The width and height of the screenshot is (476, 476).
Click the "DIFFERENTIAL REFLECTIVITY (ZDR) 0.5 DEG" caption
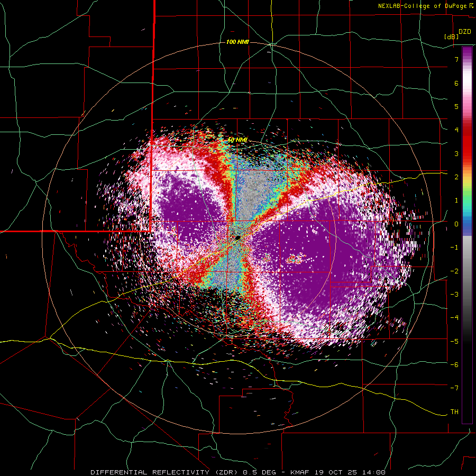click(183, 472)
